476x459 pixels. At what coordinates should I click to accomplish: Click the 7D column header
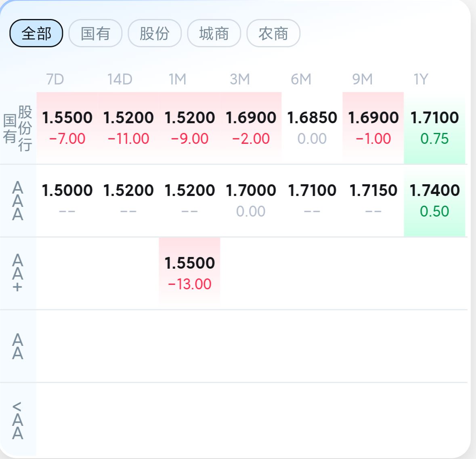coord(55,79)
